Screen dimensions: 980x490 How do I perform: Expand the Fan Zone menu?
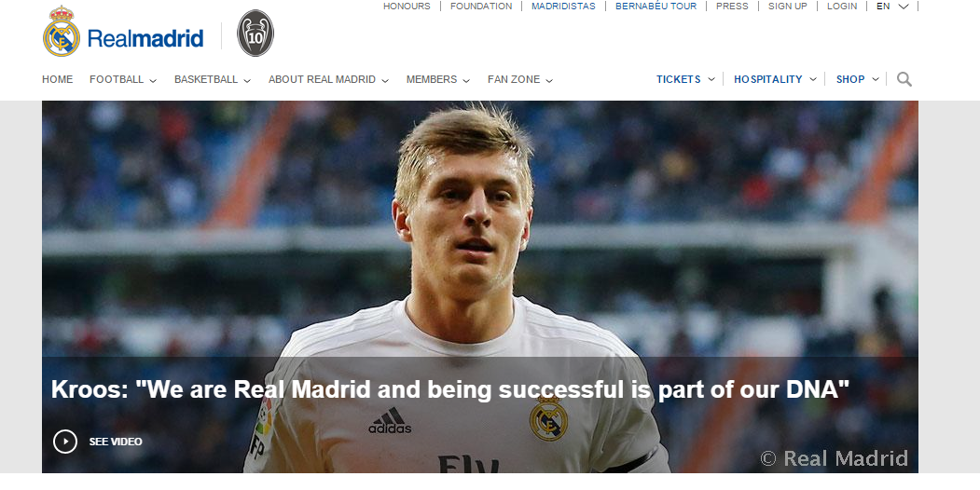point(520,79)
